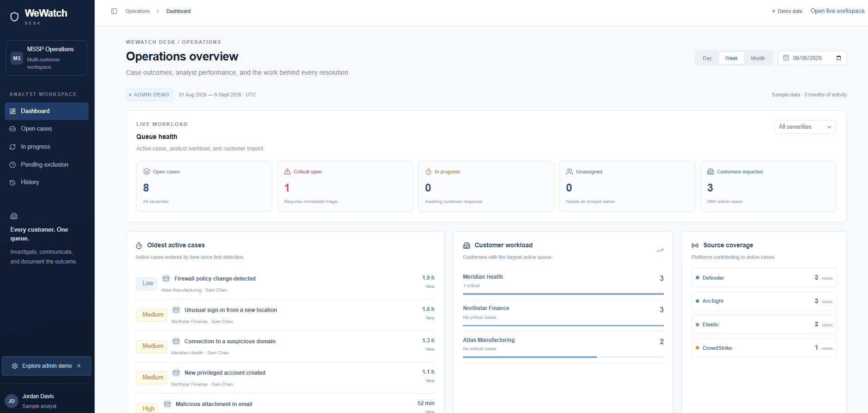Click the calendar picker icon in date field
The height and width of the screenshot is (413, 868).
(x=838, y=58)
